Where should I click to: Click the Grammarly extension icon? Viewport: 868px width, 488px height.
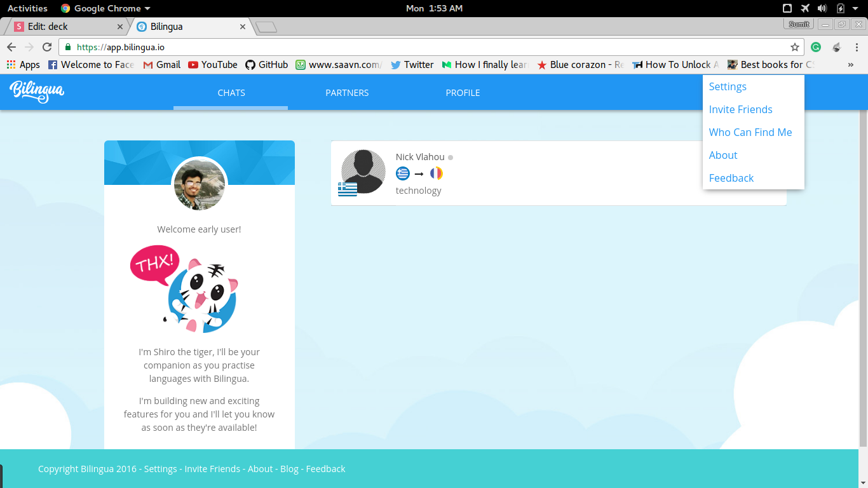pyautogui.click(x=817, y=47)
